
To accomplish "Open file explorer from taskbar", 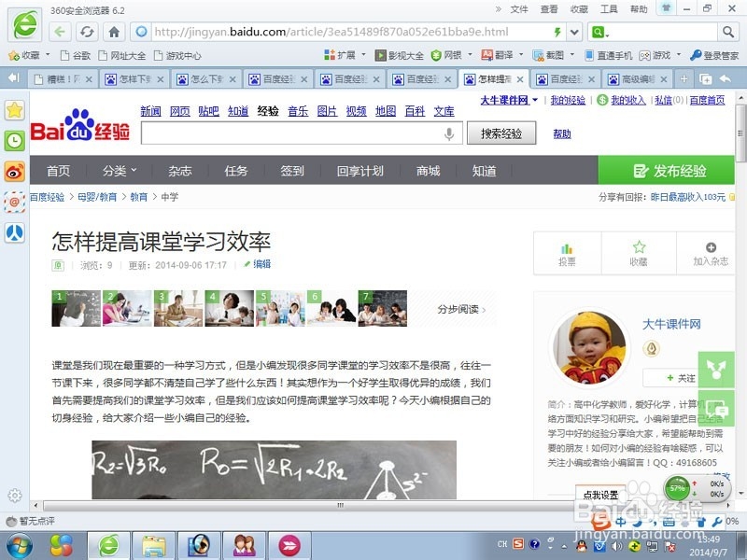I will [x=153, y=546].
